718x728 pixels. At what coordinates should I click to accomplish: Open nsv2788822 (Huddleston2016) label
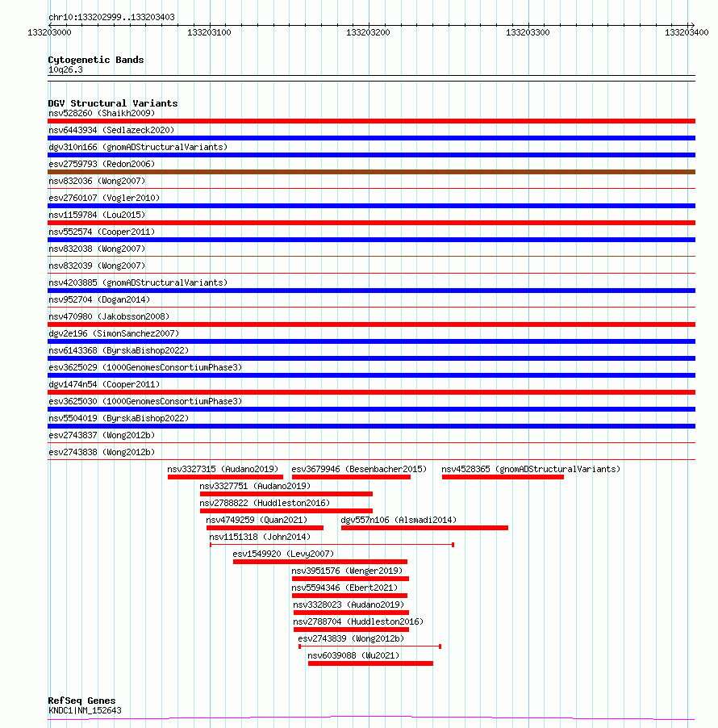point(265,503)
